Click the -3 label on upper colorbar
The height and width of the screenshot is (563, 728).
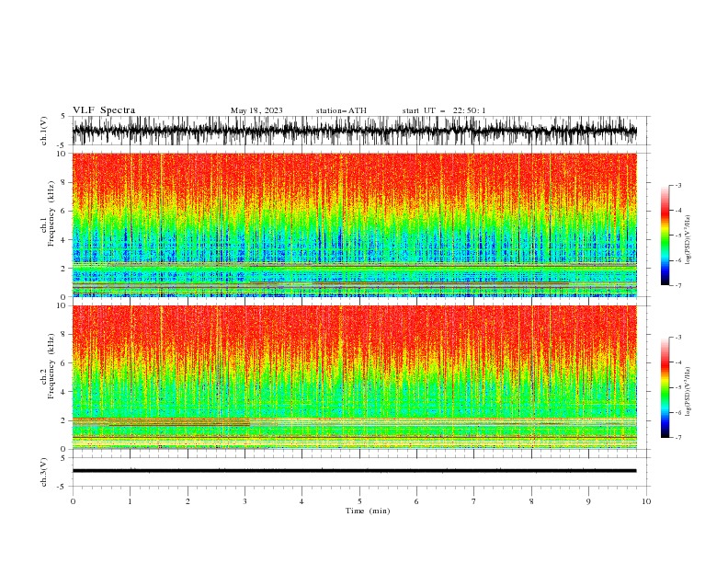point(677,185)
